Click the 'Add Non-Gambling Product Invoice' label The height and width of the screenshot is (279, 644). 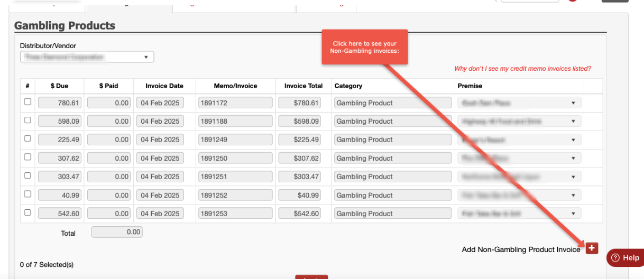point(521,249)
